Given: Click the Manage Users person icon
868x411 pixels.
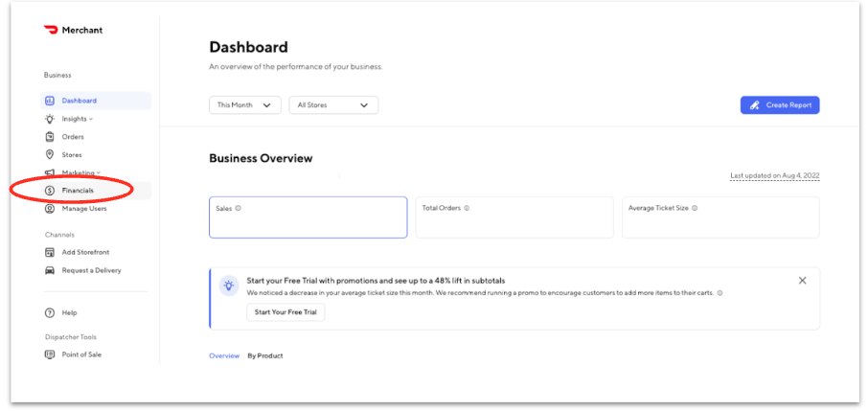Looking at the screenshot, I should pos(50,209).
